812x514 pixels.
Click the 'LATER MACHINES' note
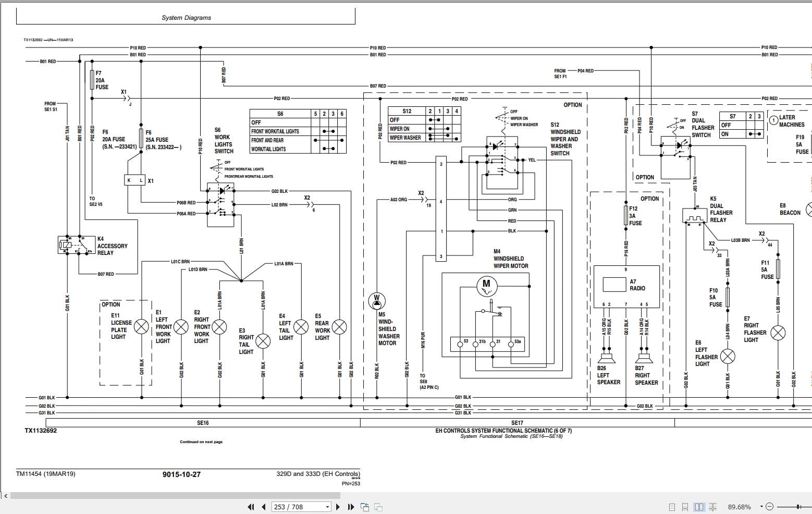pos(792,121)
